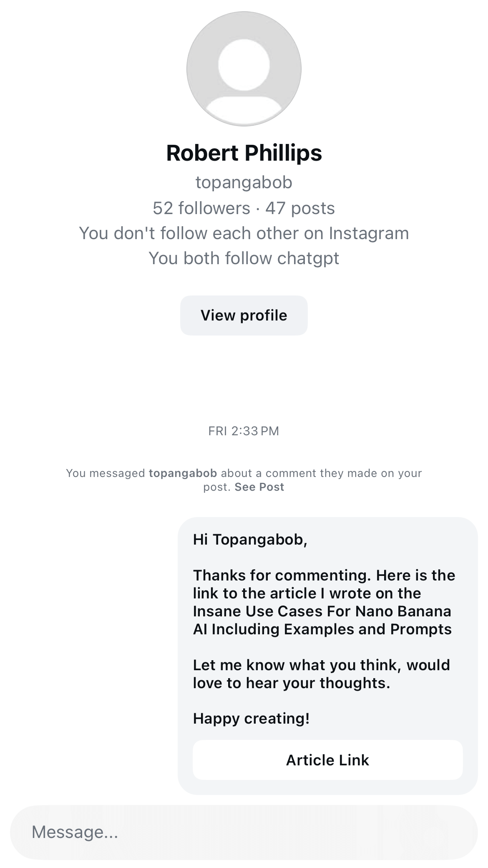Tap the 'You both follow chatgpt' line
The image size is (488, 868).
244,258
